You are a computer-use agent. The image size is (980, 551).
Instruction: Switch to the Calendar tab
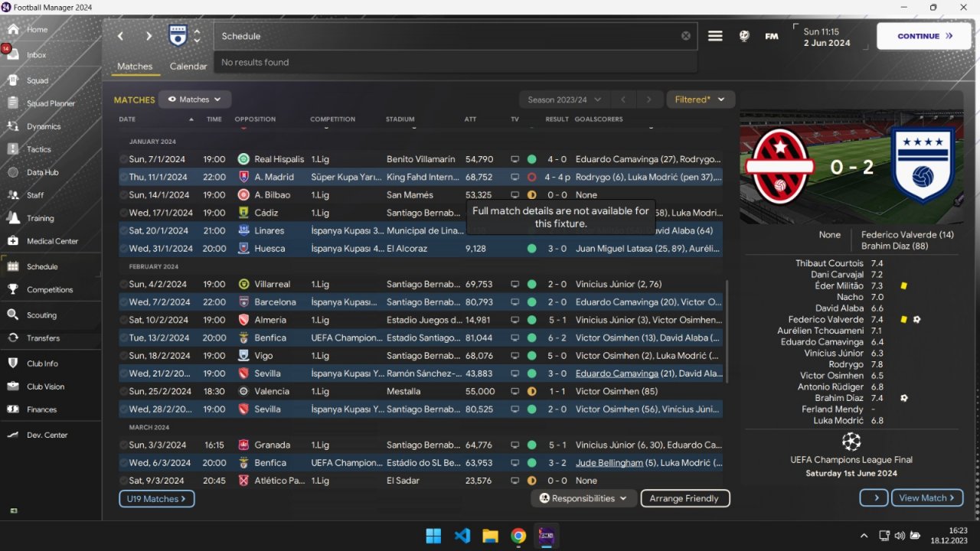pyautogui.click(x=188, y=67)
